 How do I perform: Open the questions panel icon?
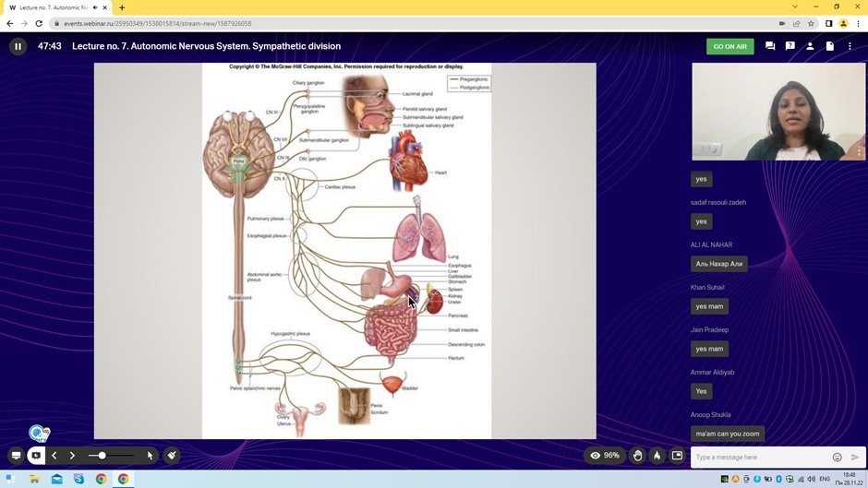tap(790, 46)
